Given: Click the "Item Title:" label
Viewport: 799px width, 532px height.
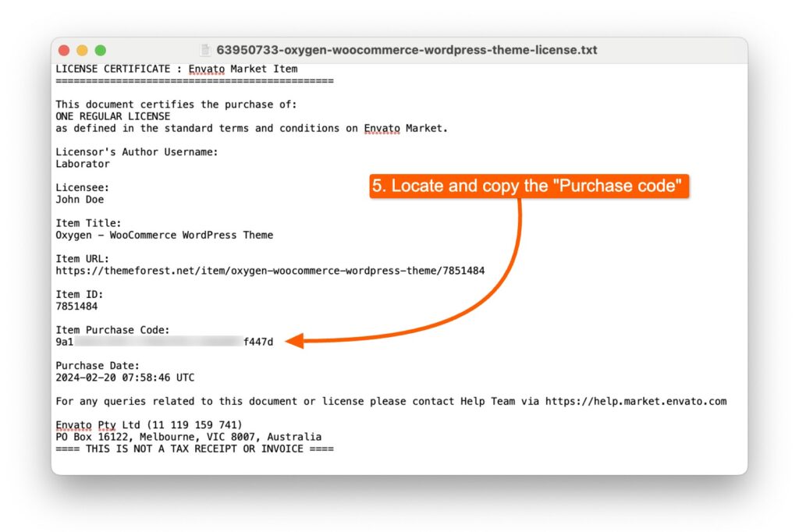Looking at the screenshot, I should coord(88,223).
